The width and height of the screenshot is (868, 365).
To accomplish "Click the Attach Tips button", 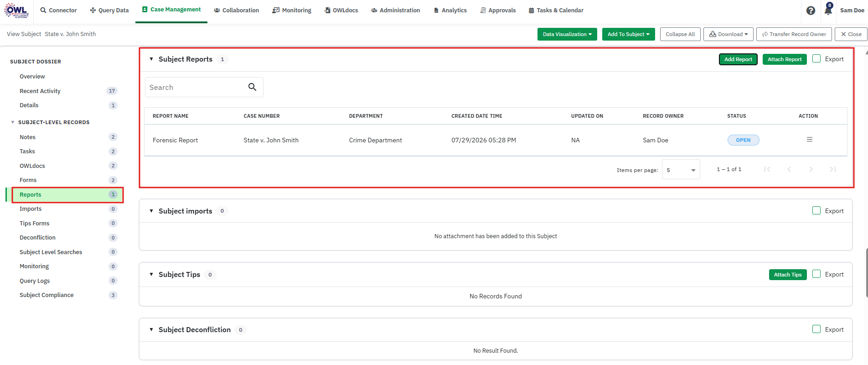I will click(x=788, y=275).
